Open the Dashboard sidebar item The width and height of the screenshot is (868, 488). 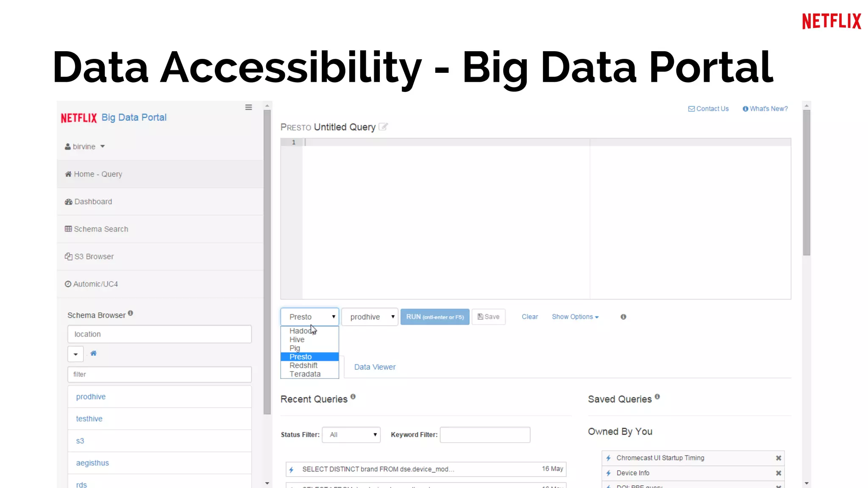point(160,202)
